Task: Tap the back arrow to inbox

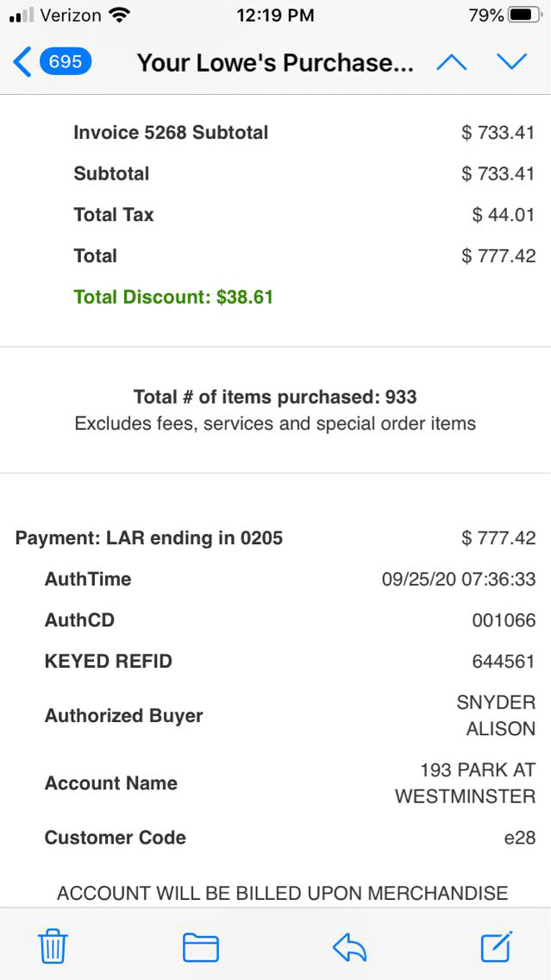Action: click(x=22, y=62)
